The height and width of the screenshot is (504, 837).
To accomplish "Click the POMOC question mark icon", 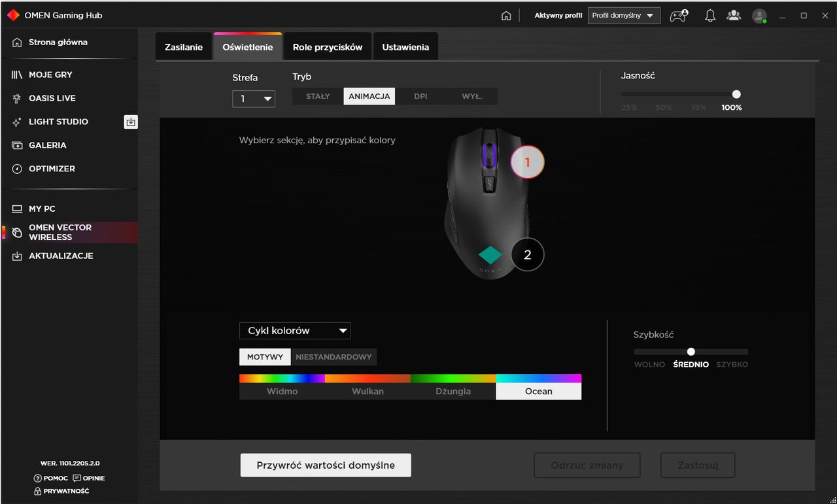I will click(x=37, y=479).
